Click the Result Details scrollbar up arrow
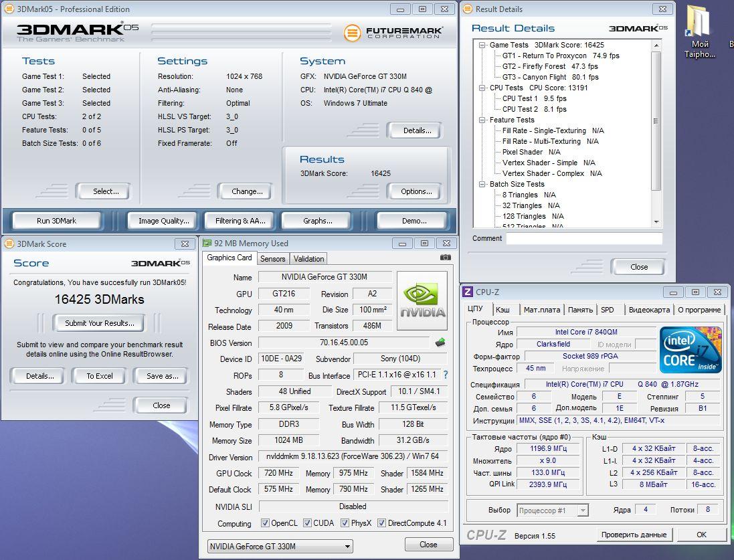The image size is (734, 560). click(x=656, y=45)
